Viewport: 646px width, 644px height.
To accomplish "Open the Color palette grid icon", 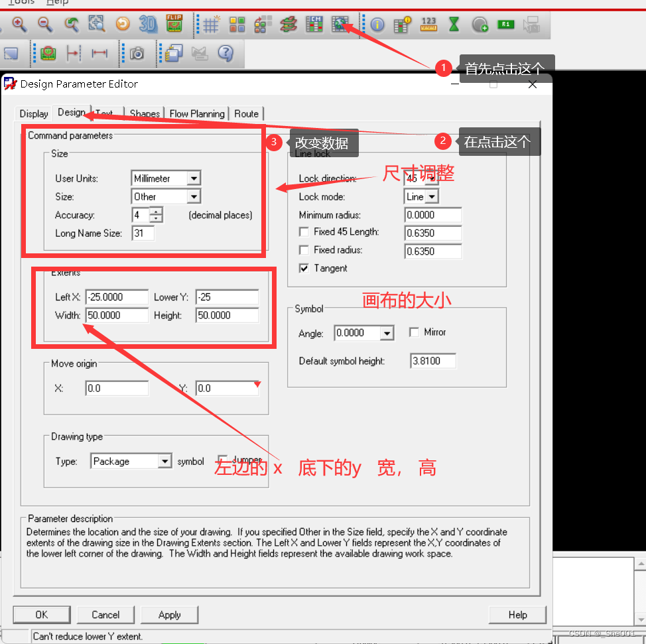I will pyautogui.click(x=237, y=25).
